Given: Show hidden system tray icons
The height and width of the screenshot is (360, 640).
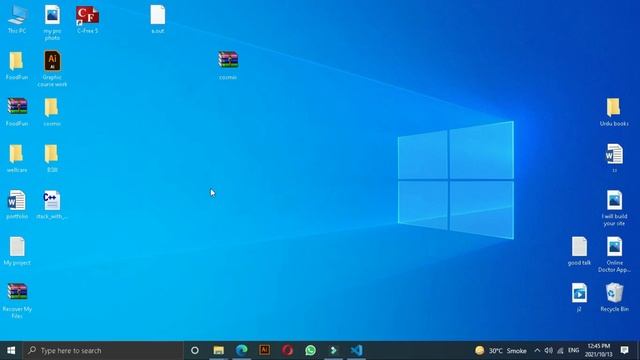Looking at the screenshot, I should [x=537, y=350].
